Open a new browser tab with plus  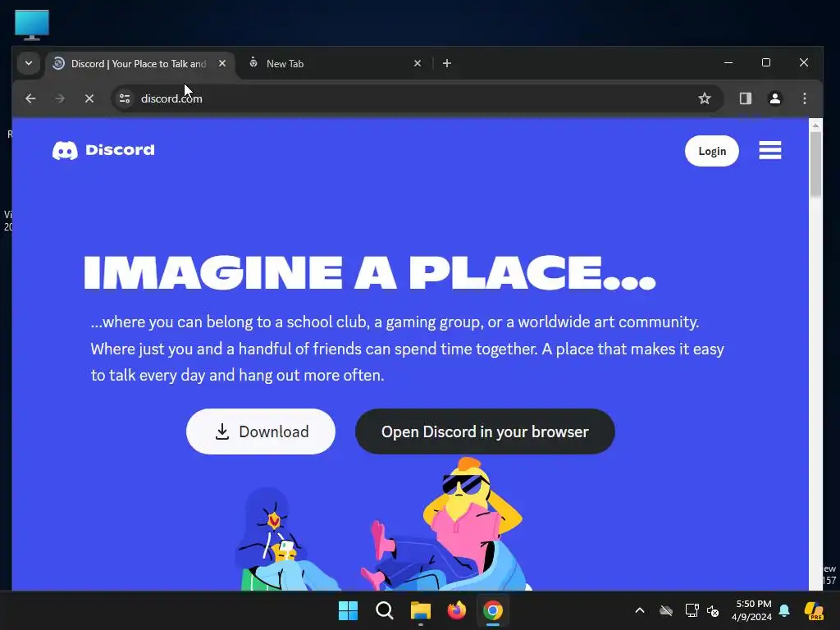[x=447, y=63]
